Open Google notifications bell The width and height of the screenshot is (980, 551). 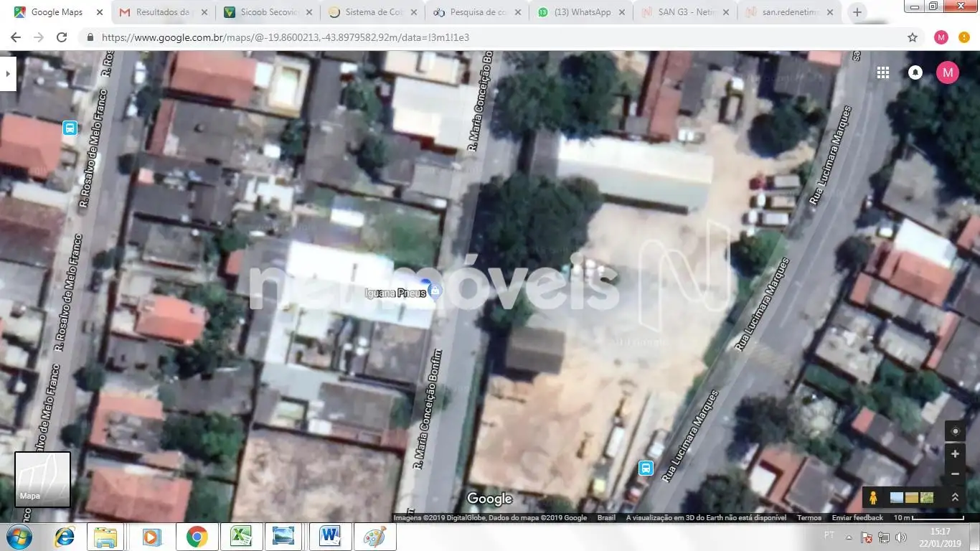point(915,72)
